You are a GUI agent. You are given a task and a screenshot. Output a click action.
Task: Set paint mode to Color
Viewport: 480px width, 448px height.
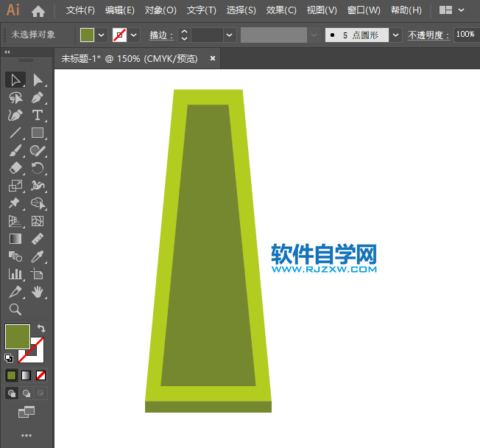12,375
